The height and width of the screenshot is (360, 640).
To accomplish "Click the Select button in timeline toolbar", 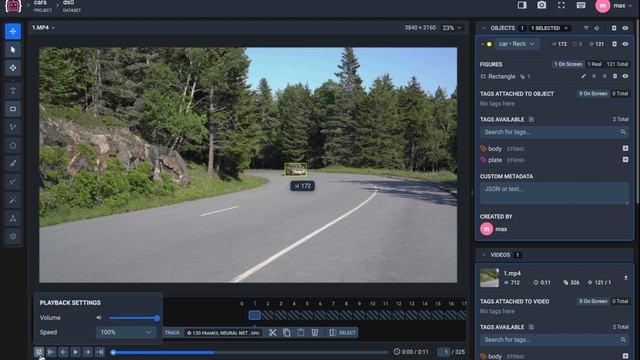I will (343, 333).
